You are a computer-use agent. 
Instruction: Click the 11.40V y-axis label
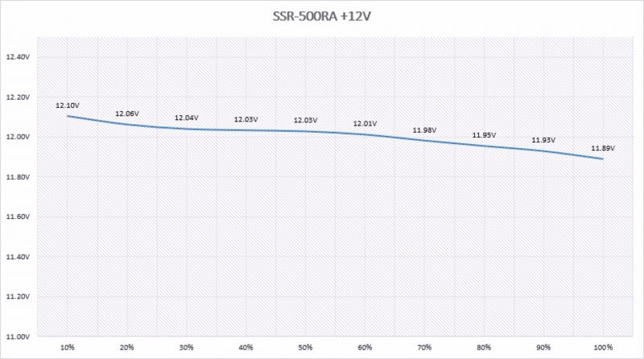(18, 257)
